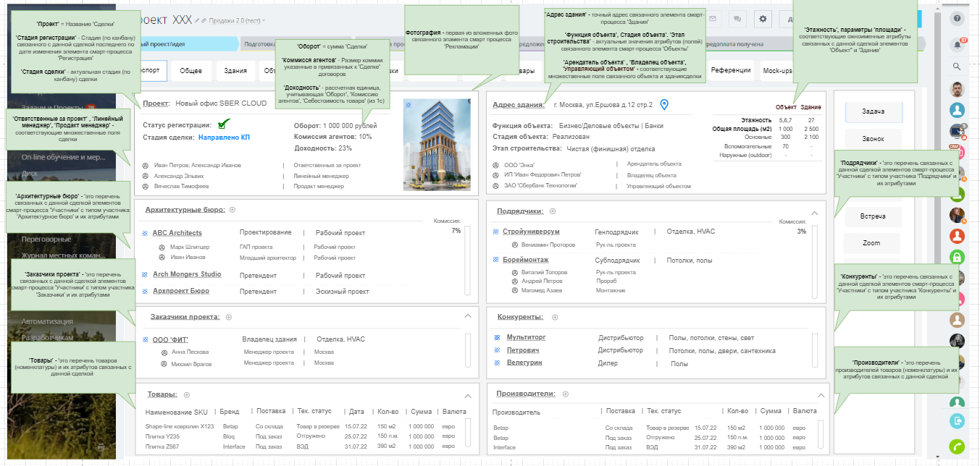Click the map pin icon beside building address
This screenshot has height=466, width=980.
click(664, 105)
